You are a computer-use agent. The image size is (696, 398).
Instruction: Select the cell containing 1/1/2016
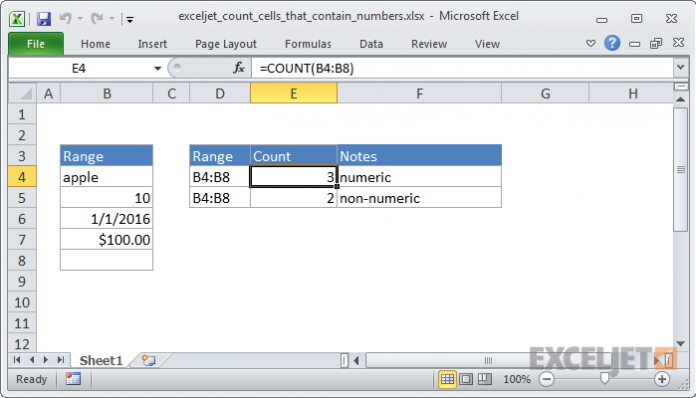click(107, 219)
